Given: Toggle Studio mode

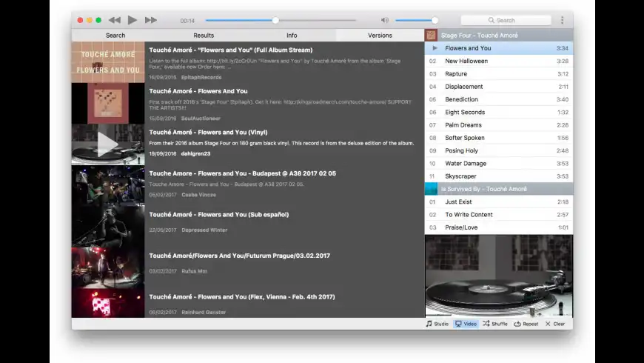Looking at the screenshot, I should (x=437, y=324).
